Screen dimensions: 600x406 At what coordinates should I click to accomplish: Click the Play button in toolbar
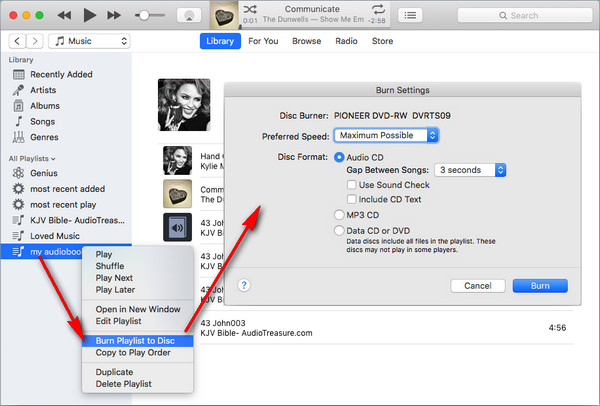(x=89, y=15)
